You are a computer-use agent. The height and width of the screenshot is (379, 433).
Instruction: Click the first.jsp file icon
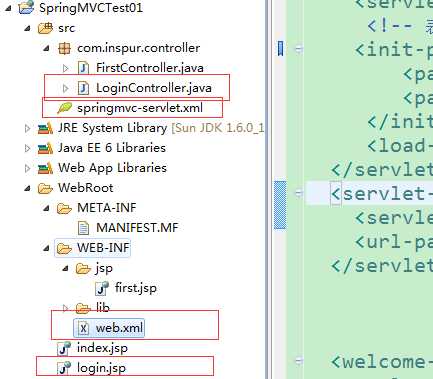point(102,288)
